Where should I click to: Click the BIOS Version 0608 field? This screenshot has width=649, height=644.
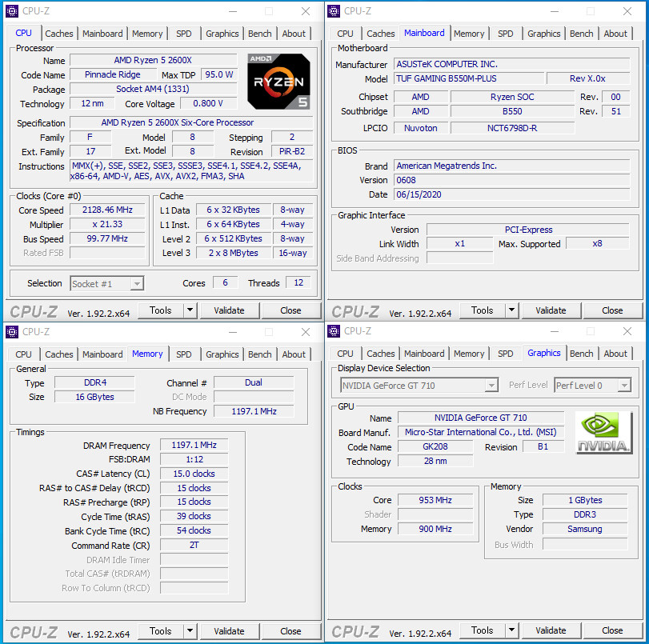coord(511,180)
